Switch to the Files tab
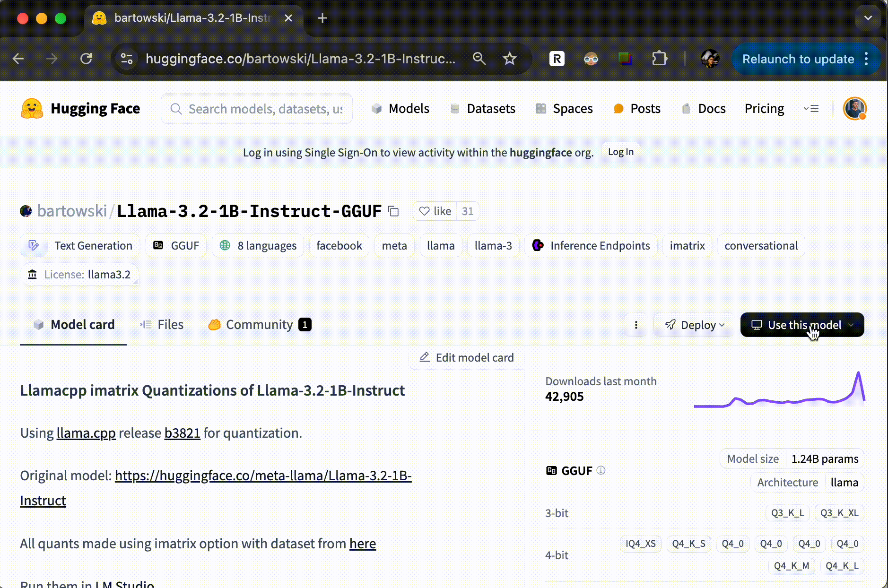 tap(162, 325)
